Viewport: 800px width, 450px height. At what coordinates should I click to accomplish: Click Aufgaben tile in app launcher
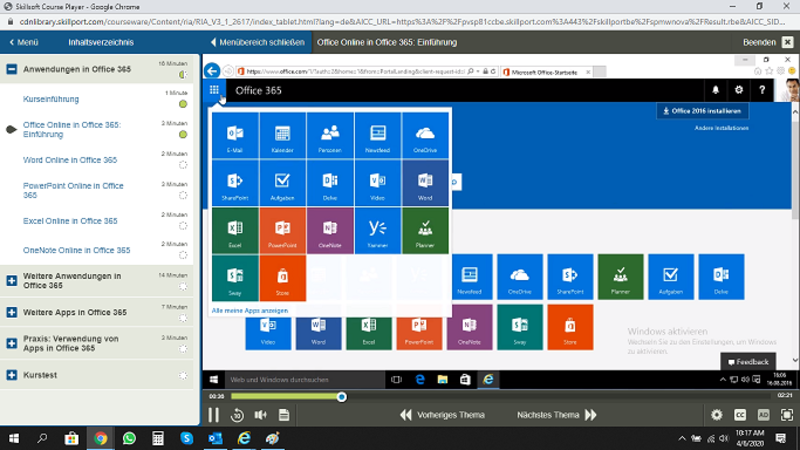pyautogui.click(x=282, y=183)
